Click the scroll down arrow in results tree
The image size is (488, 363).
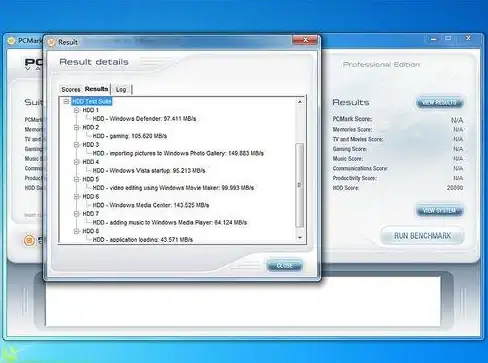click(x=300, y=237)
